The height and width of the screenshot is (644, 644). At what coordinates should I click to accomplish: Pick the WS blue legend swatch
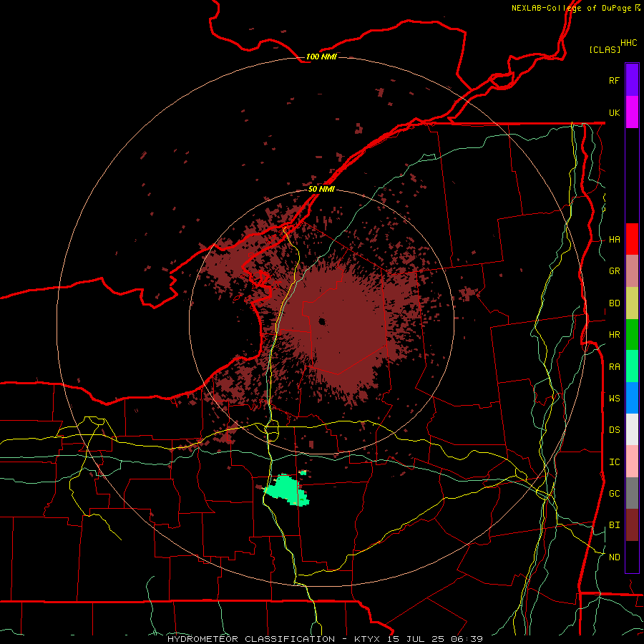pos(632,398)
